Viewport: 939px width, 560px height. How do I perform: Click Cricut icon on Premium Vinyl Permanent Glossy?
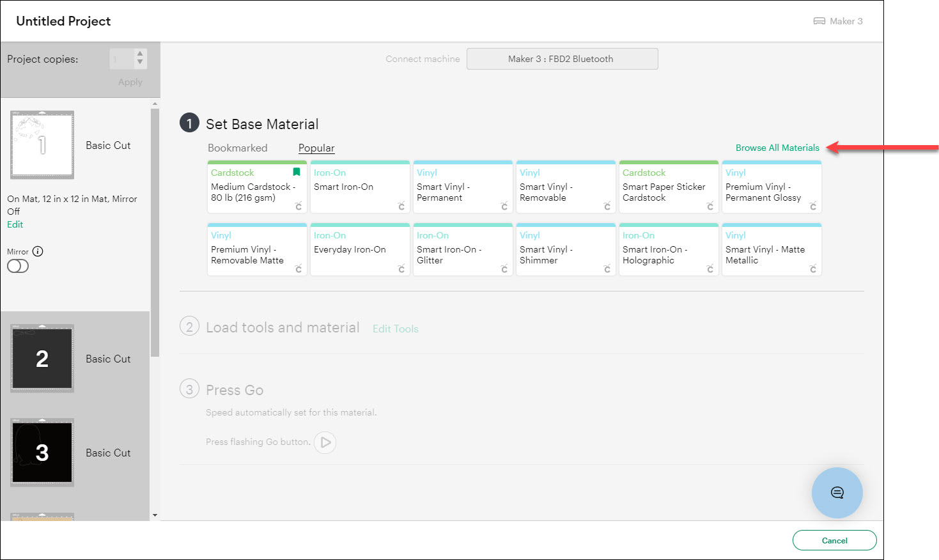click(x=813, y=206)
